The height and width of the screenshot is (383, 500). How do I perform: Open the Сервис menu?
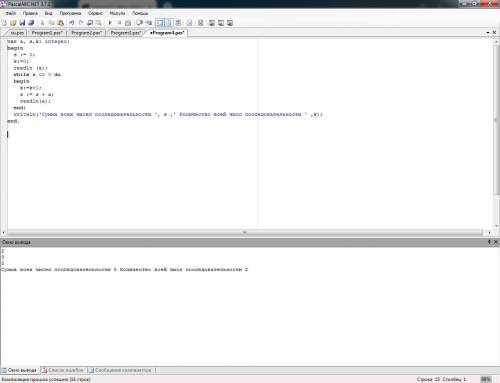click(x=95, y=13)
